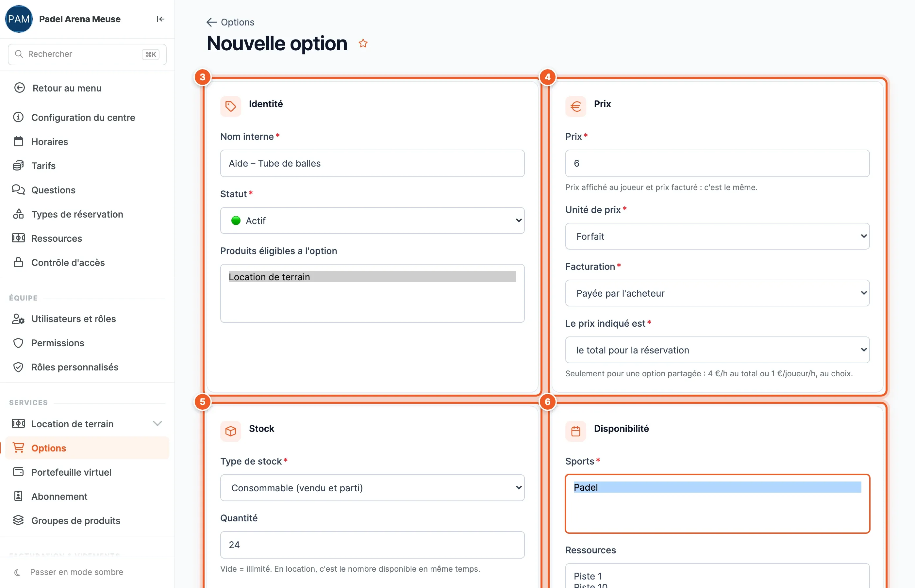This screenshot has height=588, width=915.
Task: Expand the Location de terrain chevron
Action: (157, 423)
